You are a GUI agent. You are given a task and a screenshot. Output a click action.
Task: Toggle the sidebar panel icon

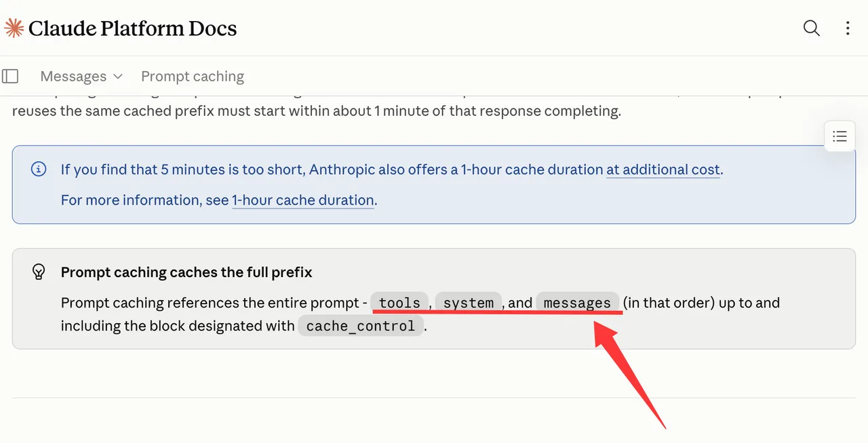click(x=10, y=76)
